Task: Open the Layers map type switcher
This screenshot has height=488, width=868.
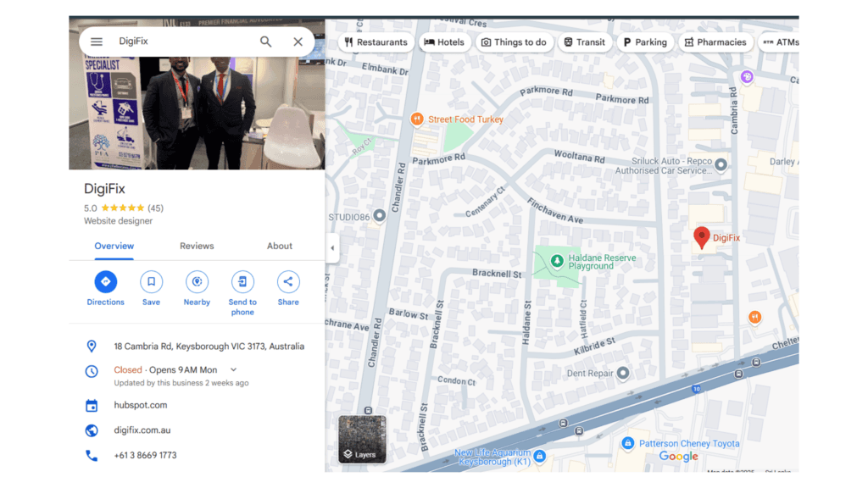Action: 362,440
